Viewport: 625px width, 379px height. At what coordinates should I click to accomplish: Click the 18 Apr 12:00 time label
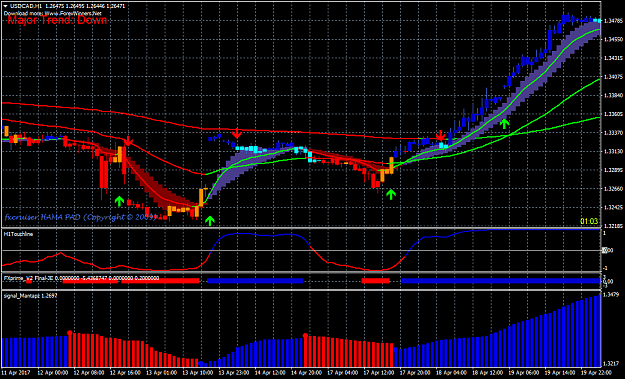[487, 373]
